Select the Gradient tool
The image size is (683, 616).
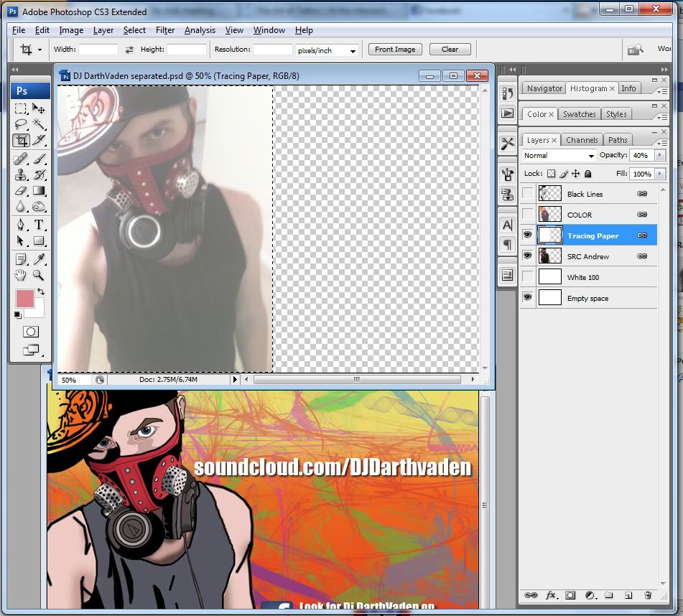39,191
